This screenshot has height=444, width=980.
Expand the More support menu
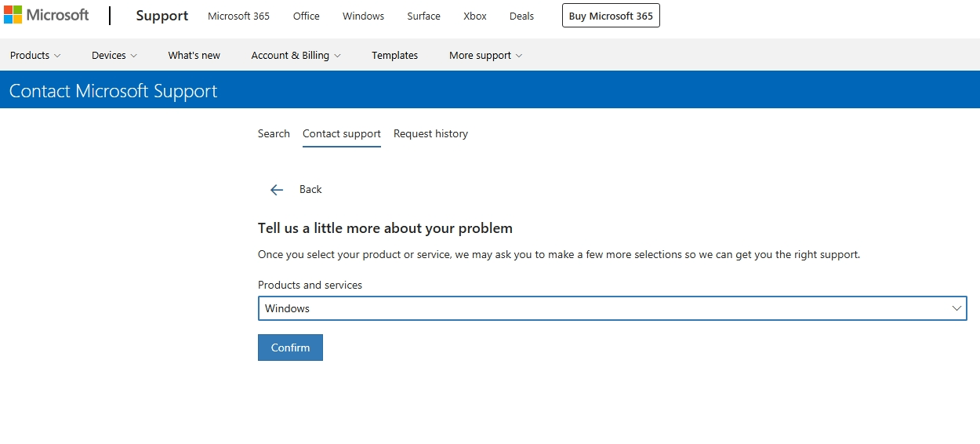tap(486, 55)
